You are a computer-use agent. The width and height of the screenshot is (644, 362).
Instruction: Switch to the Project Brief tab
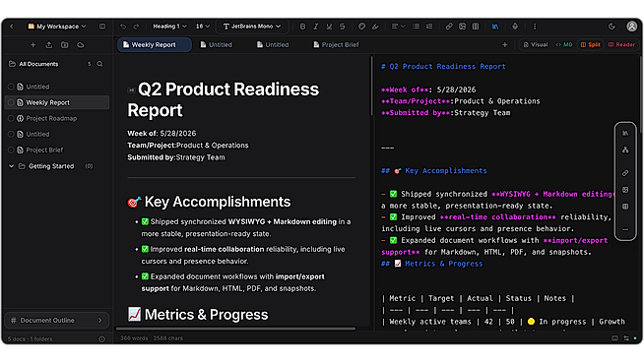[x=337, y=44]
